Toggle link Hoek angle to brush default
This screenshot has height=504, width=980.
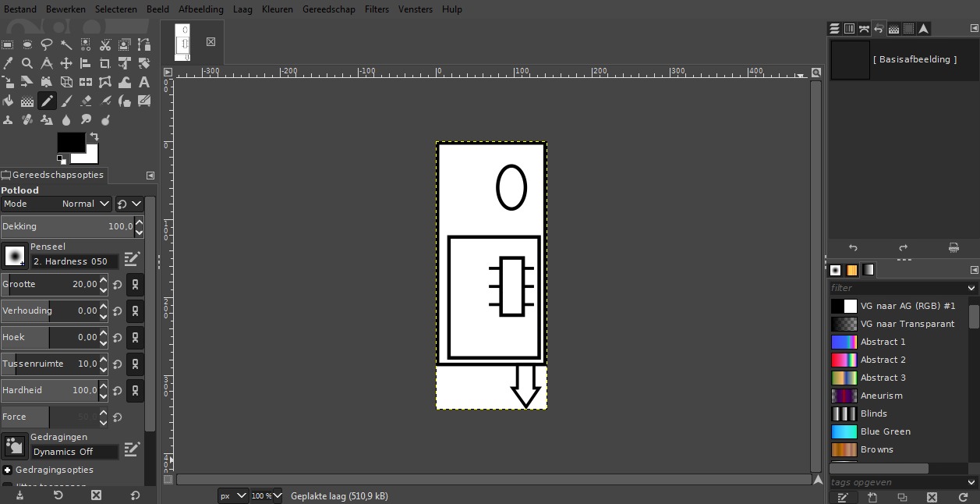point(135,338)
